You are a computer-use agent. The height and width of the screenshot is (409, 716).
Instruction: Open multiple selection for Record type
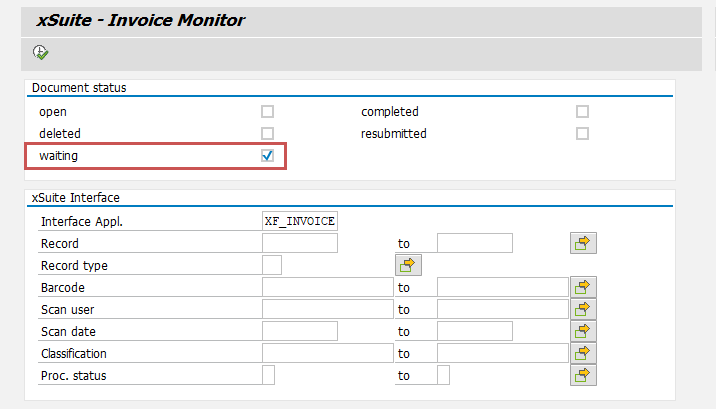click(x=408, y=265)
